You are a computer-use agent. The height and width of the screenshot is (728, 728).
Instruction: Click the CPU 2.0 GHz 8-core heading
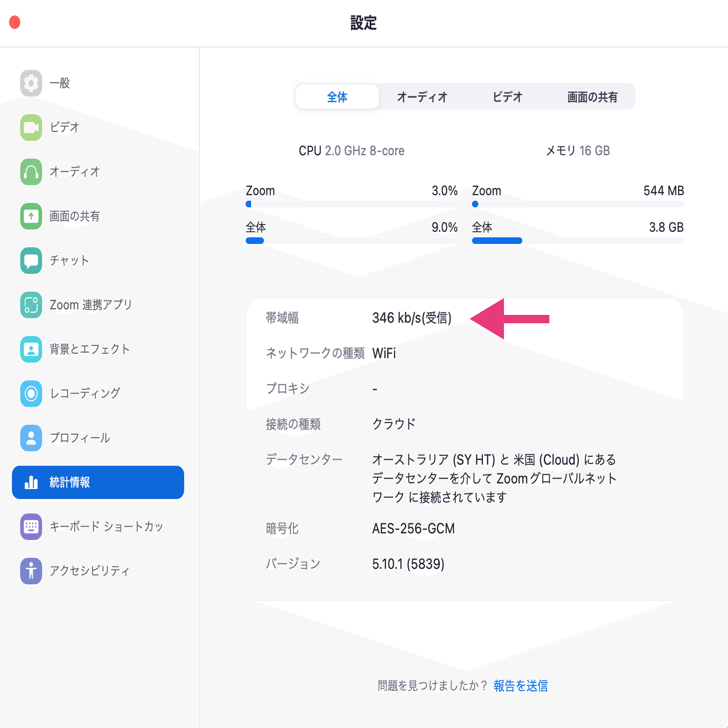point(352,151)
